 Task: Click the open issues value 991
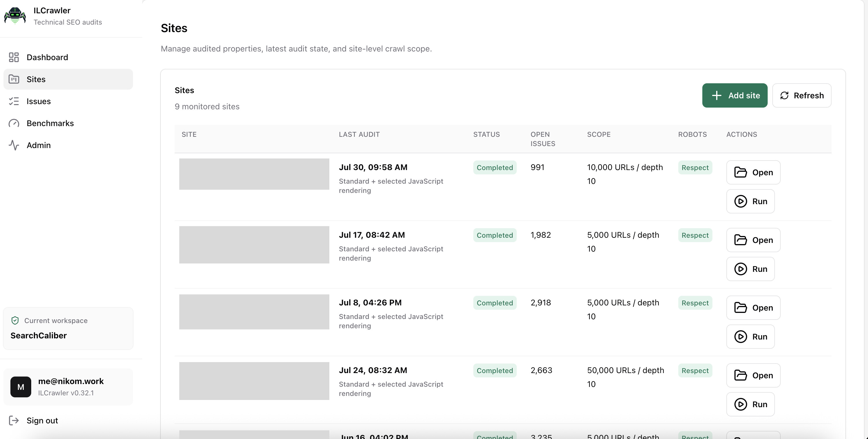[538, 167]
